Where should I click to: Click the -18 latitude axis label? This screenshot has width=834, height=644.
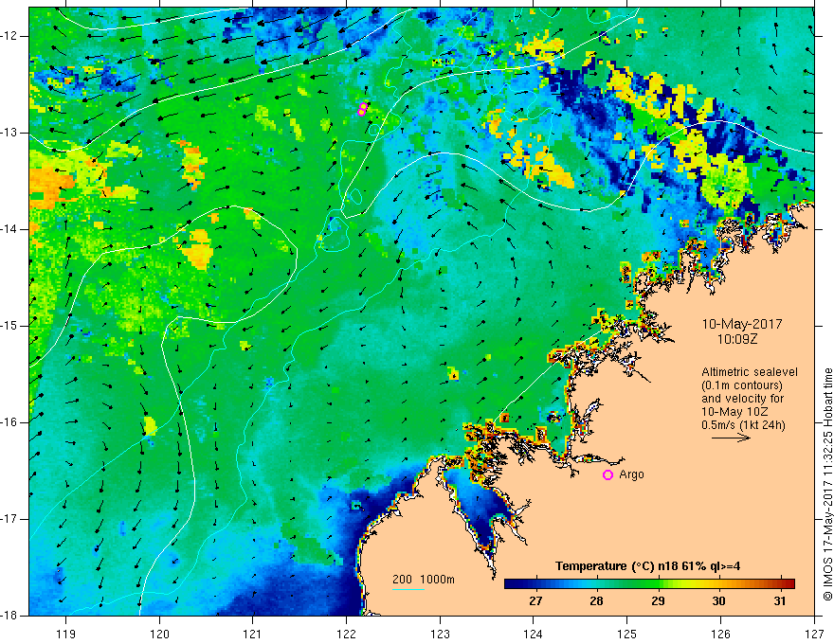(x=9, y=616)
